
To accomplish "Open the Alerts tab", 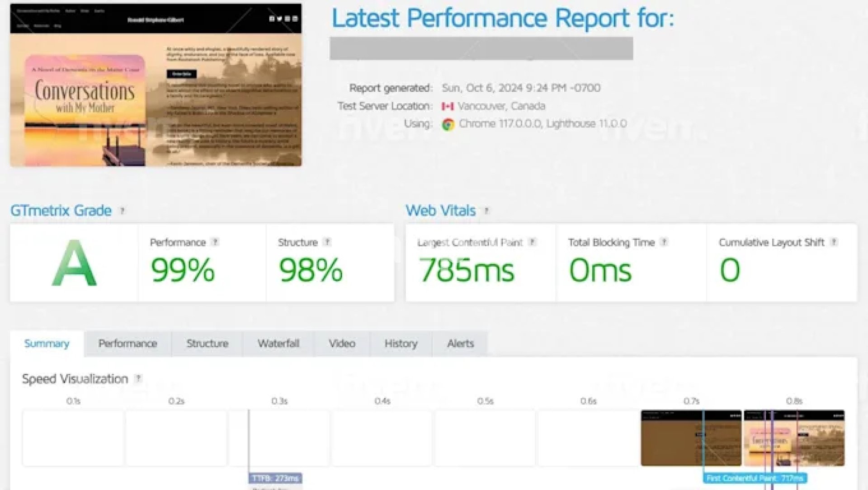I will point(460,344).
